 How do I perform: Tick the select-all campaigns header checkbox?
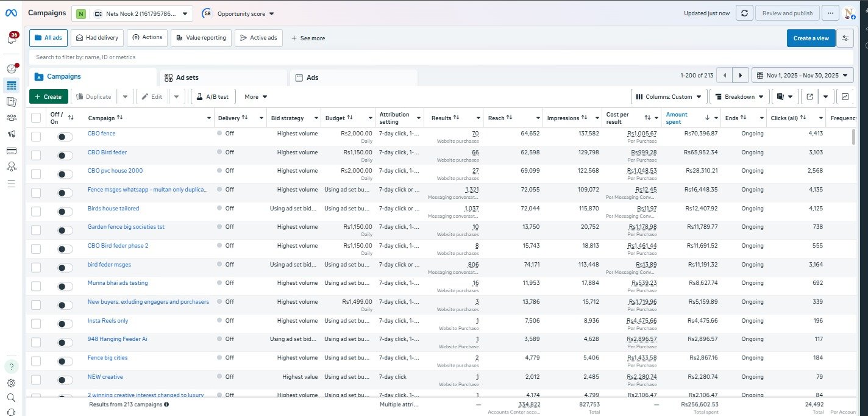point(36,118)
